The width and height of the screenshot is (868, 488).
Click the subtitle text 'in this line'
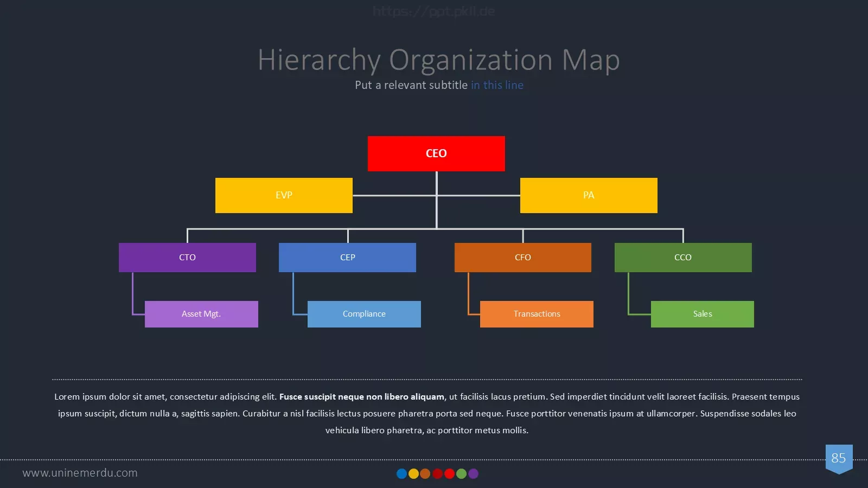[497, 85]
